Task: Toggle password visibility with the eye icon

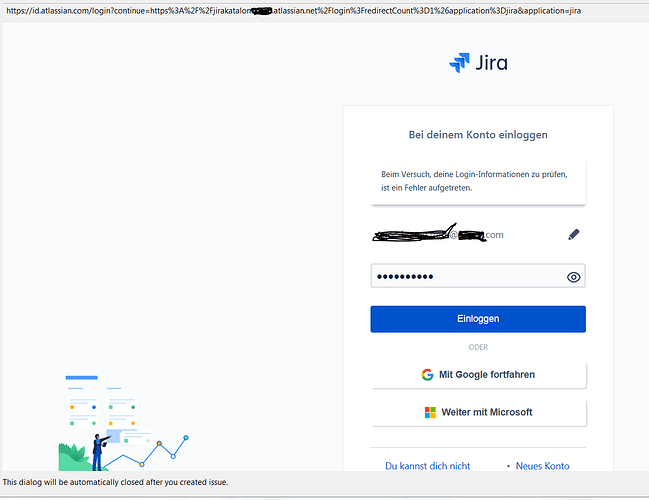Action: [573, 277]
